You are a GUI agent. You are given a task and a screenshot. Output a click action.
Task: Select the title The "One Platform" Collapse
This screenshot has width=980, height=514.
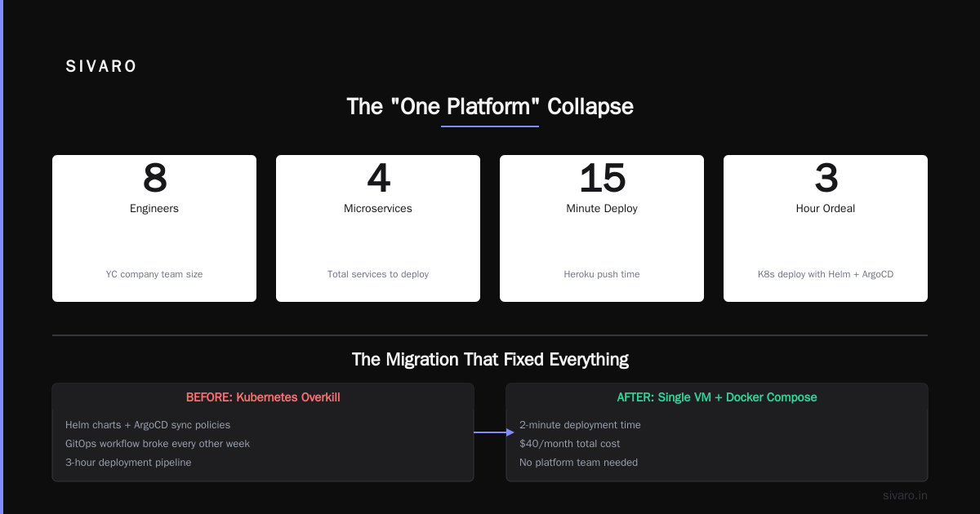(x=490, y=106)
